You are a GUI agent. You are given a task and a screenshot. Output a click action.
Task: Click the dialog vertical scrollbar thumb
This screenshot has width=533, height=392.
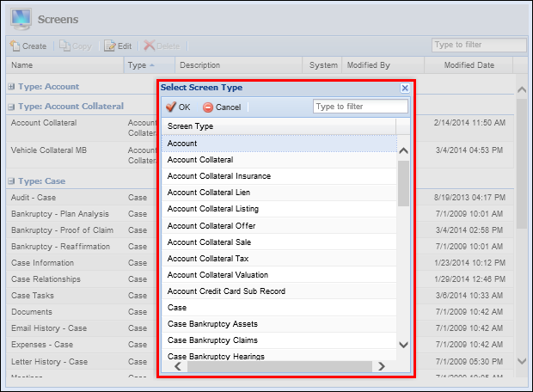(403, 184)
